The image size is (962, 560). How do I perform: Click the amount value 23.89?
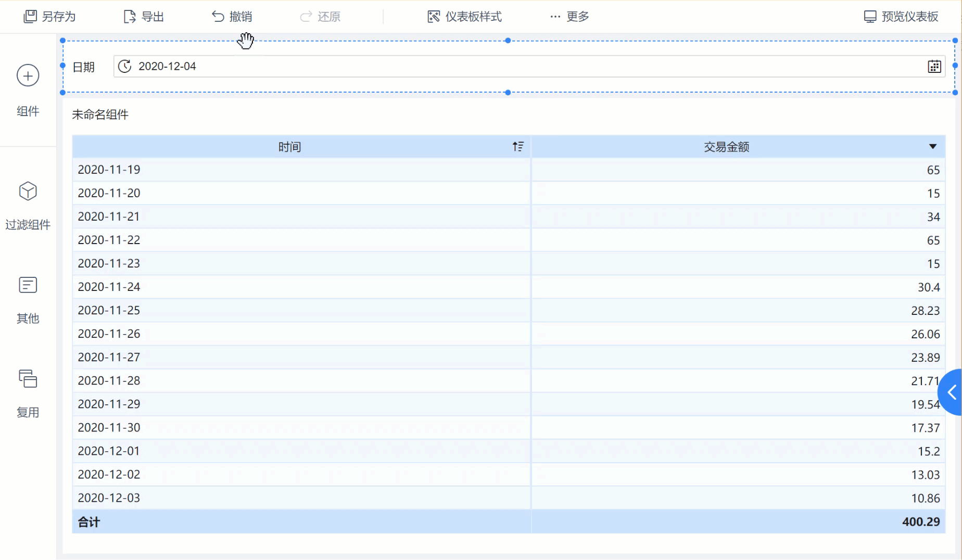926,358
